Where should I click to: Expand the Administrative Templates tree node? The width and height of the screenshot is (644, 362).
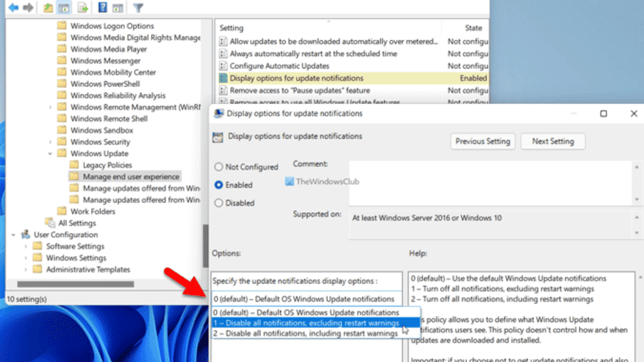coord(26,269)
